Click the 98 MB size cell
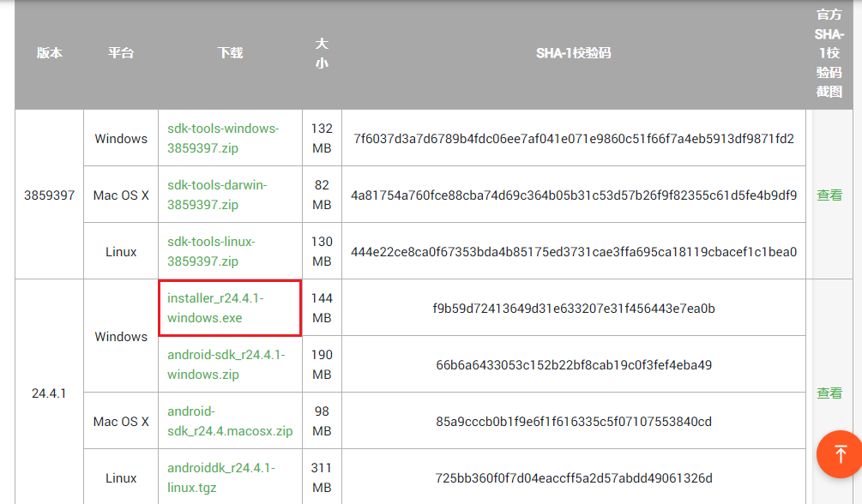862x504 pixels. [x=322, y=421]
